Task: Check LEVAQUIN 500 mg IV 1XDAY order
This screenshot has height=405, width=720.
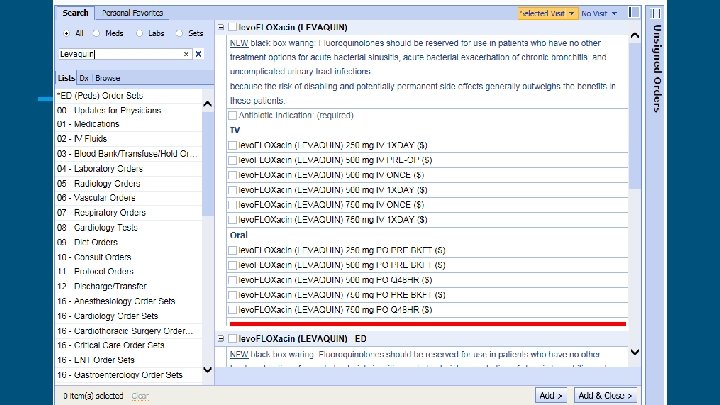Action: coord(233,190)
